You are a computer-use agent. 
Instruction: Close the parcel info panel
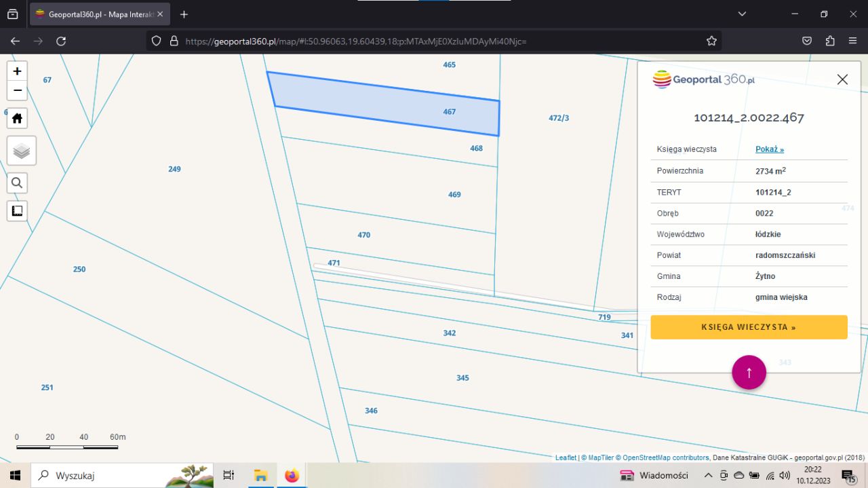842,79
